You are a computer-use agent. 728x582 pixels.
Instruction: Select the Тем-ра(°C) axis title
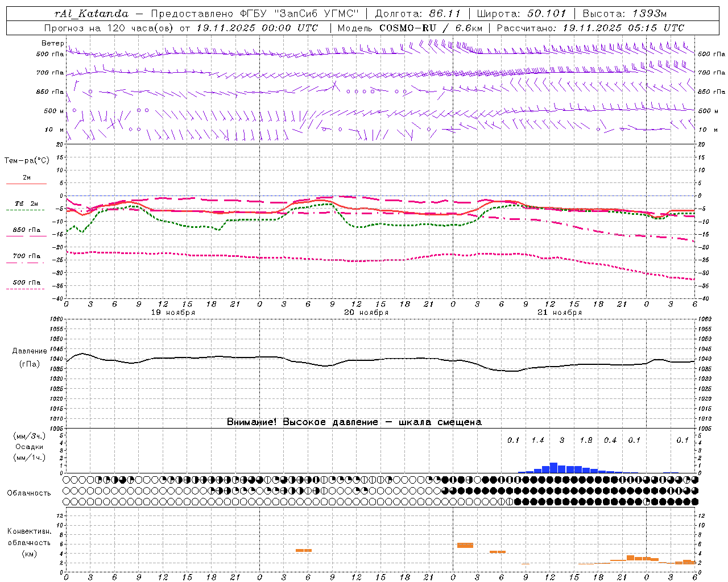pos(27,161)
